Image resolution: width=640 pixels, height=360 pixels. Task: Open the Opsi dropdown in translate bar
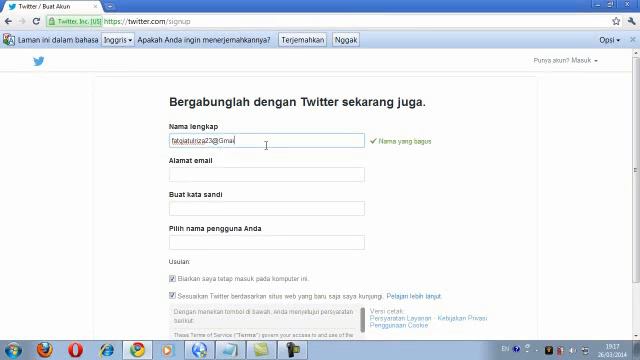[609, 40]
